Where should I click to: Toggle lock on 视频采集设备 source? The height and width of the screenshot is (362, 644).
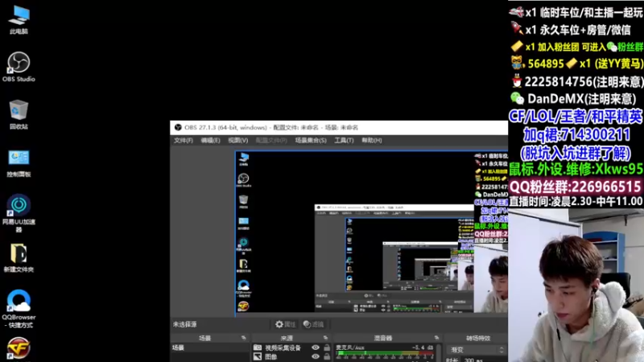click(327, 348)
